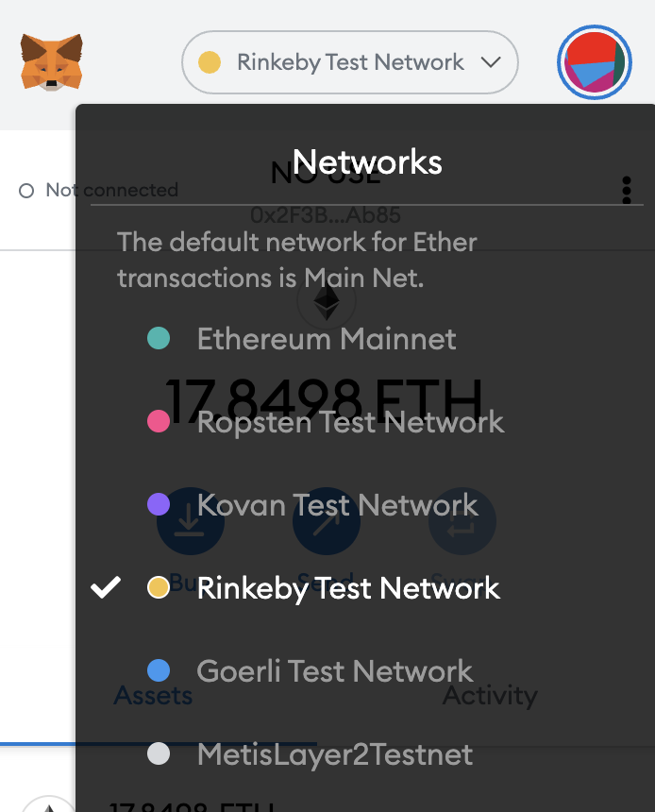Click the gray MetisLayer2Testnet dot

(159, 753)
